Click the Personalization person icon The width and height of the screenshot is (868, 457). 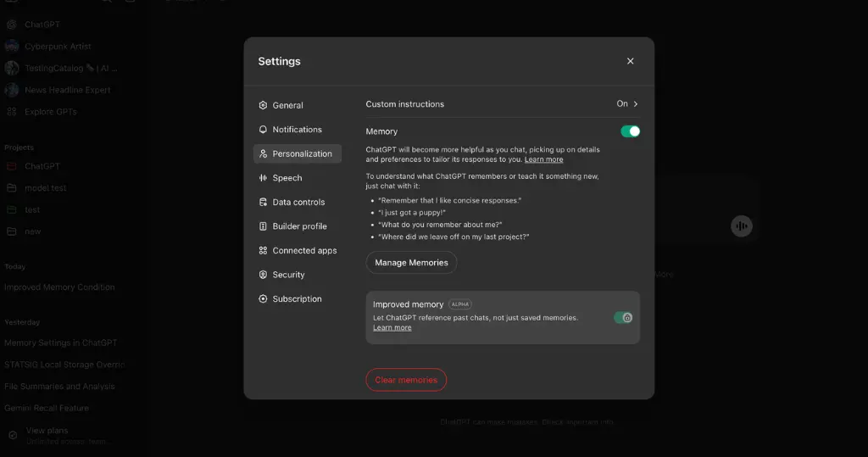(263, 153)
